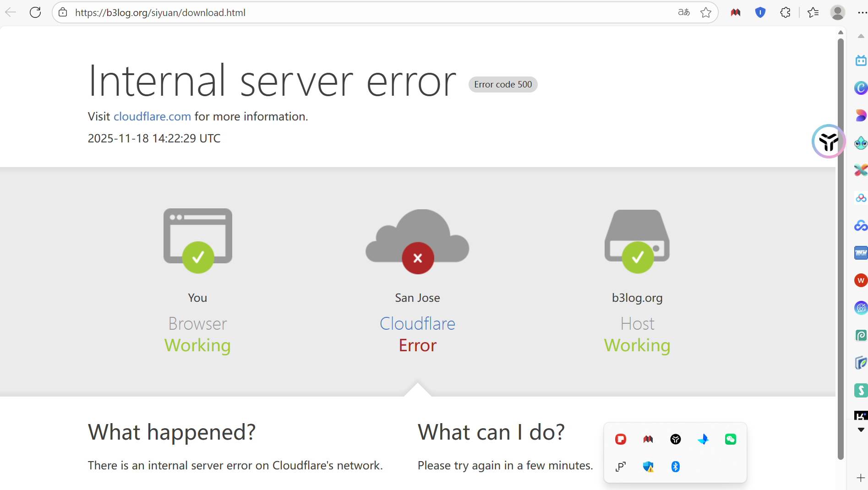The width and height of the screenshot is (868, 490).
Task: Click the timestamp '2025-11-18 14:22:29 UTC'
Action: click(154, 138)
